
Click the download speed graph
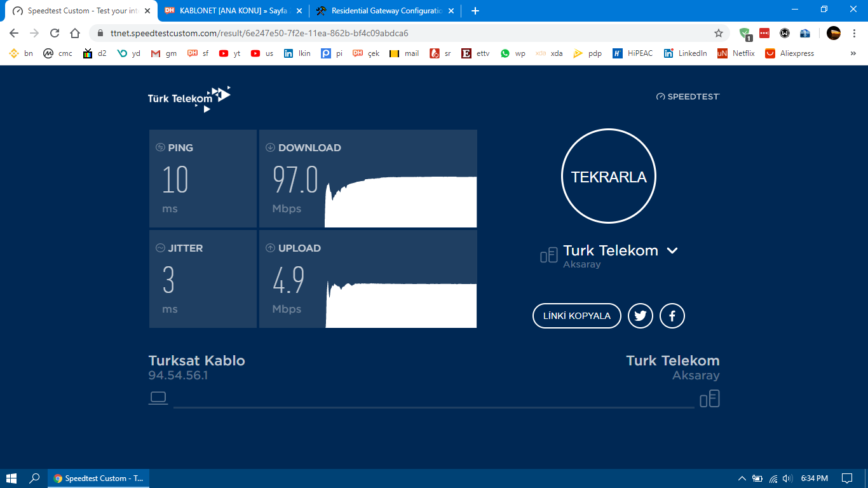pos(400,201)
